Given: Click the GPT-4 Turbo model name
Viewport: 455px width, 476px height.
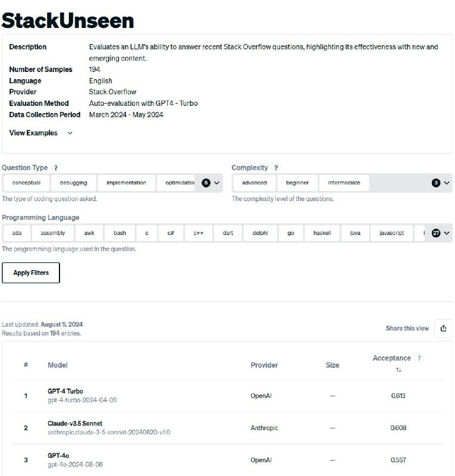Looking at the screenshot, I should coord(65,391).
